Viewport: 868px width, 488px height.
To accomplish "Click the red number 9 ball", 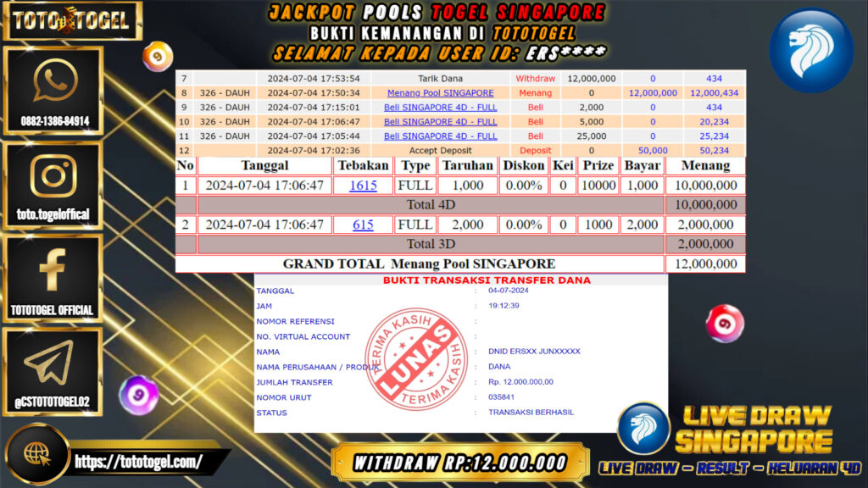I will tap(725, 324).
